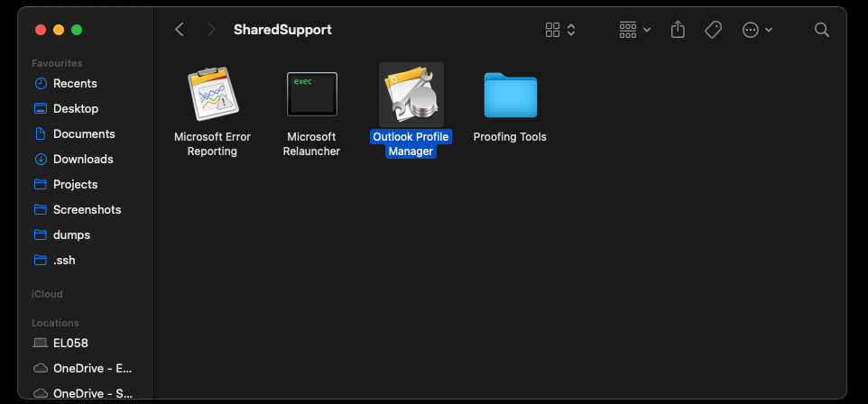Switch view using the icon view selector
Image resolution: width=868 pixels, height=404 pixels.
[560, 30]
